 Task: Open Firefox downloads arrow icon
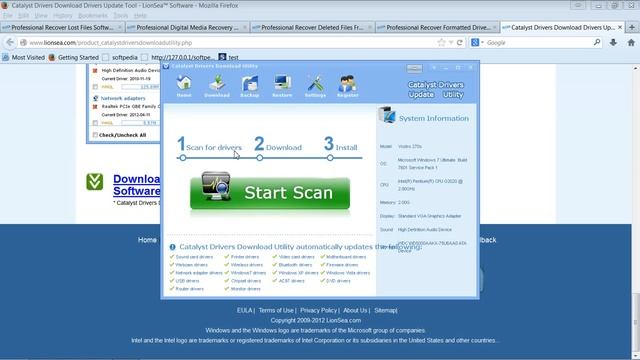pyautogui.click(x=613, y=42)
